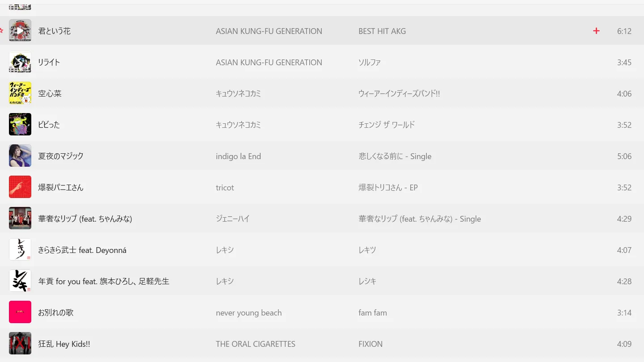Open the album BEST HIT AKG
644x362 pixels.
(382, 31)
